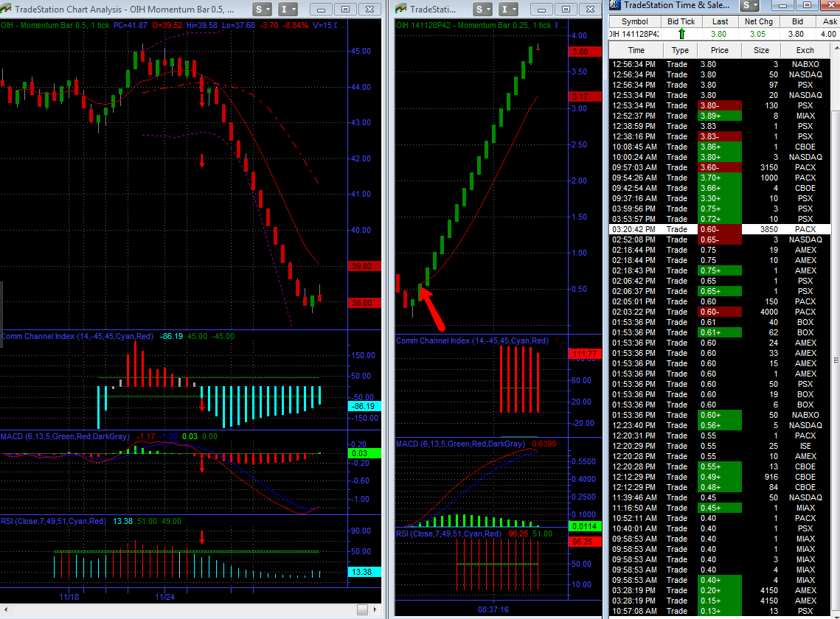Image resolution: width=840 pixels, height=619 pixels.
Task: Maximize the OIH 141128P42 option chart window
Action: (566, 9)
